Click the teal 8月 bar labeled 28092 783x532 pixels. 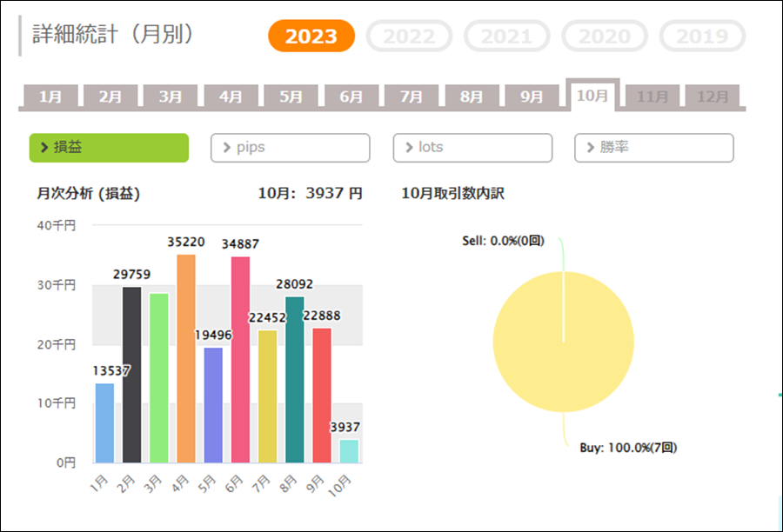tap(295, 379)
